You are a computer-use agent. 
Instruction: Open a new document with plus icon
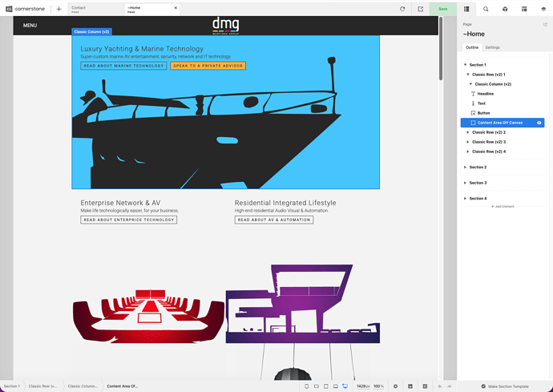point(59,9)
